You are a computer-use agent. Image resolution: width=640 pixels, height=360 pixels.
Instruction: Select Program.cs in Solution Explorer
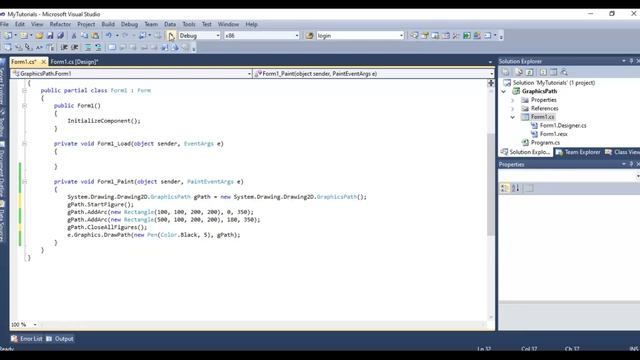(545, 143)
